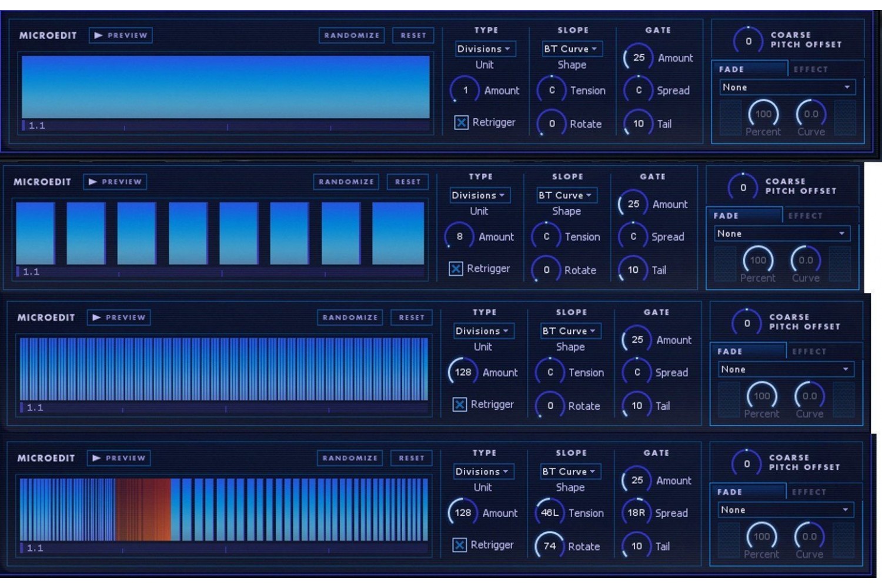The height and width of the screenshot is (588, 882).
Task: Select the Fade tab in the first panel
Action: tap(749, 69)
